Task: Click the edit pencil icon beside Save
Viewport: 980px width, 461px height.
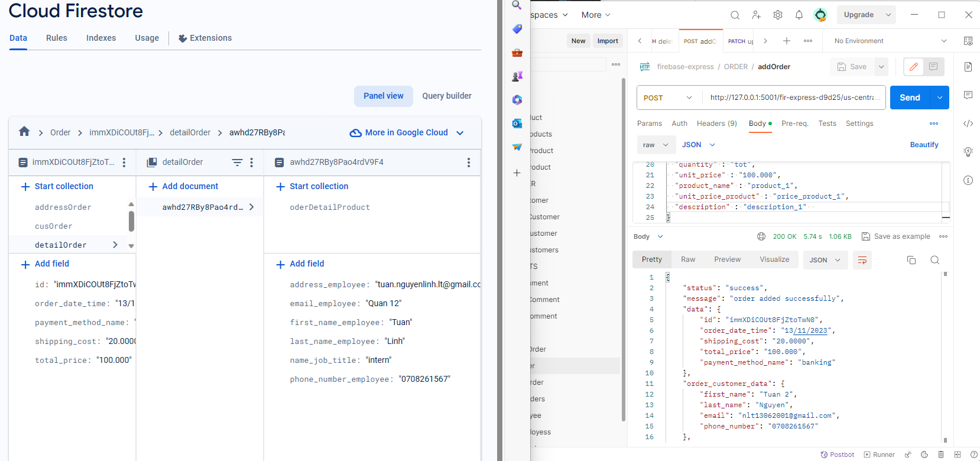Action: [x=913, y=67]
